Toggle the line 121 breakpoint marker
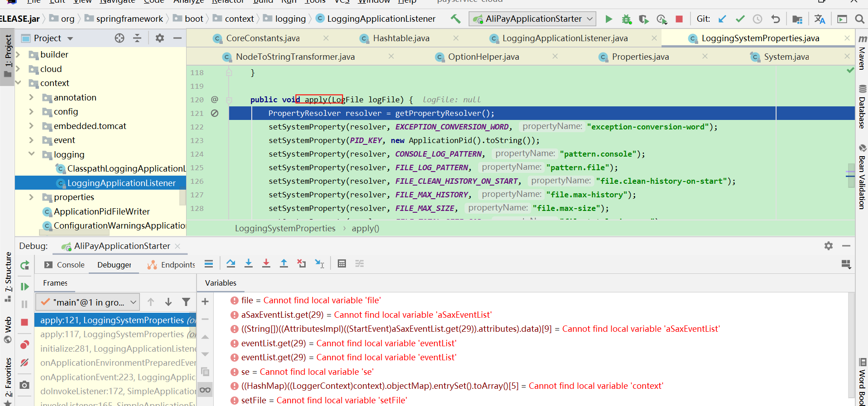 [215, 113]
